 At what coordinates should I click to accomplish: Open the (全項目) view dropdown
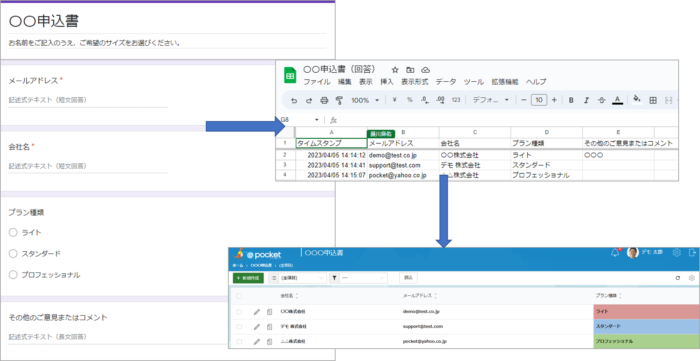[x=298, y=278]
